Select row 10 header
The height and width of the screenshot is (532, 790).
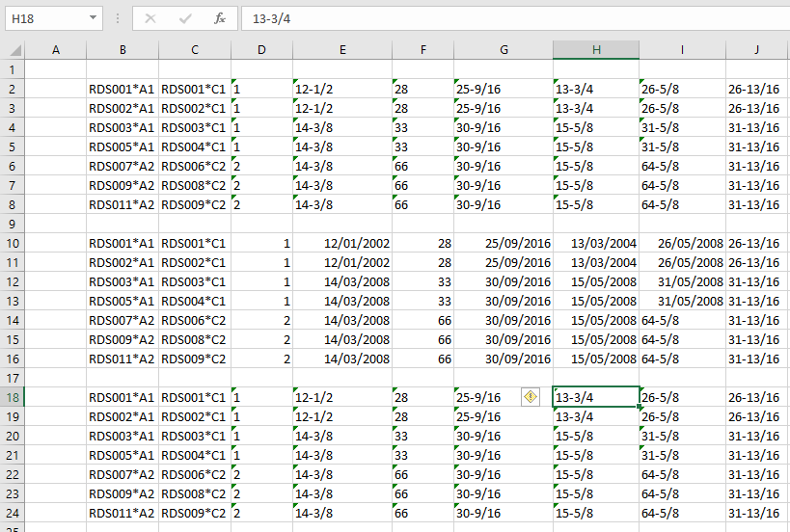pyautogui.click(x=12, y=243)
